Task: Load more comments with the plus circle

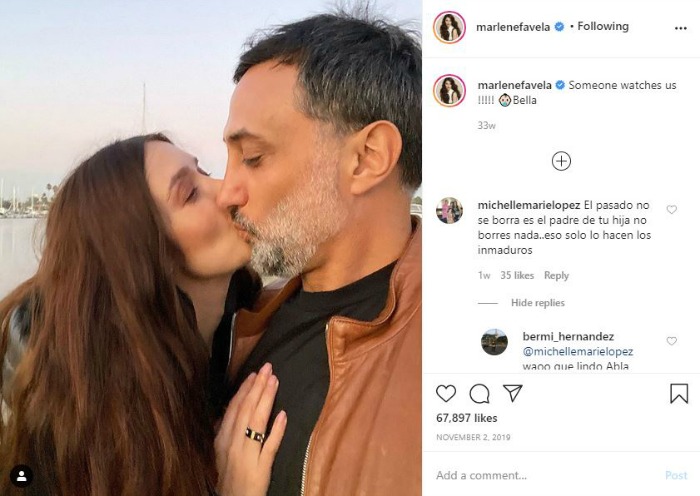Action: tap(561, 160)
